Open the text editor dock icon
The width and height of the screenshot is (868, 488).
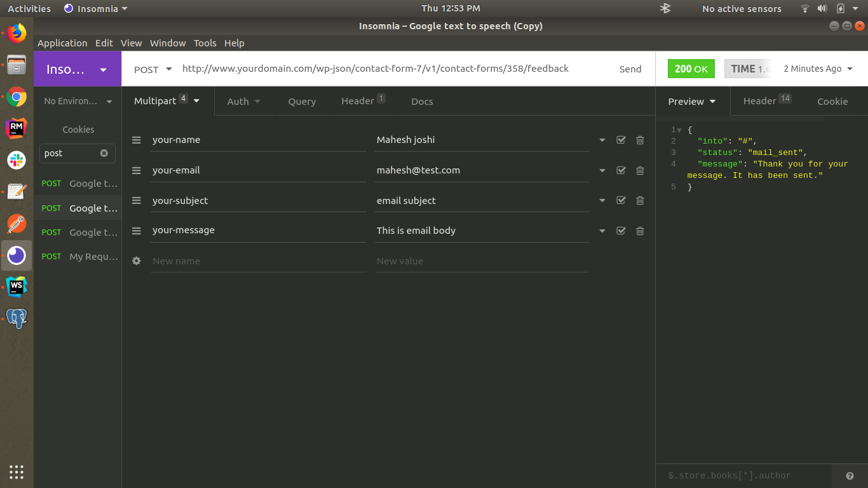tap(17, 191)
